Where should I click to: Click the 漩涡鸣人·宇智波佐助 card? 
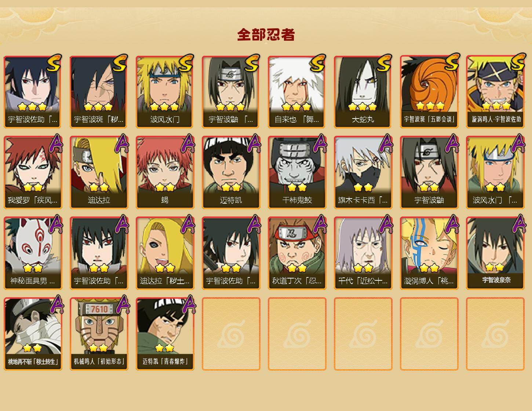pyautogui.click(x=495, y=92)
